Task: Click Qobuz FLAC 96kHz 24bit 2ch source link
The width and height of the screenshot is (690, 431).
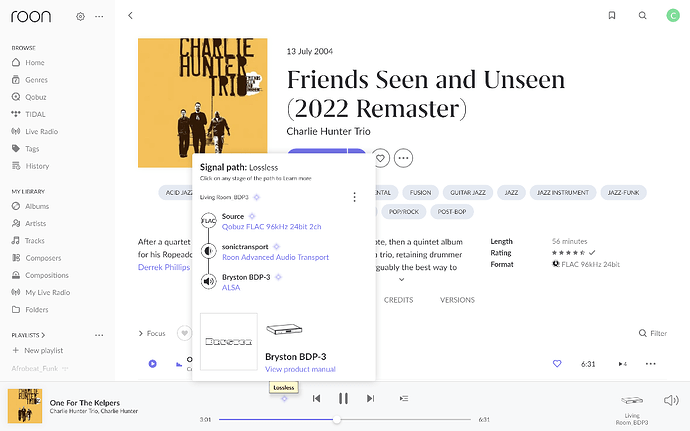Action: pyautogui.click(x=272, y=227)
